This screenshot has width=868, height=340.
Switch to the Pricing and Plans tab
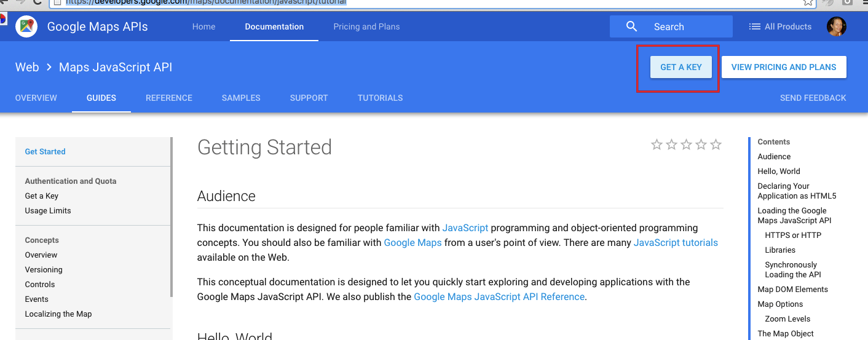click(366, 26)
